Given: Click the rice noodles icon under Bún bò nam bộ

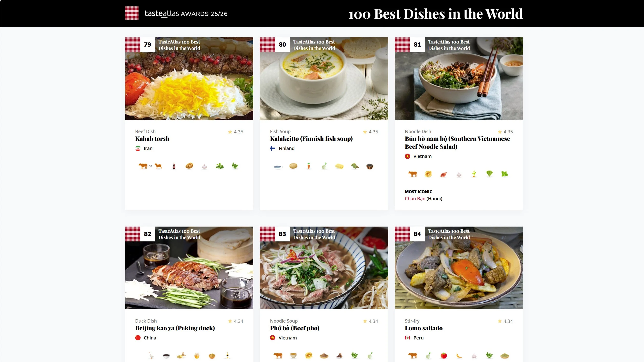Looking at the screenshot, I should tap(428, 174).
